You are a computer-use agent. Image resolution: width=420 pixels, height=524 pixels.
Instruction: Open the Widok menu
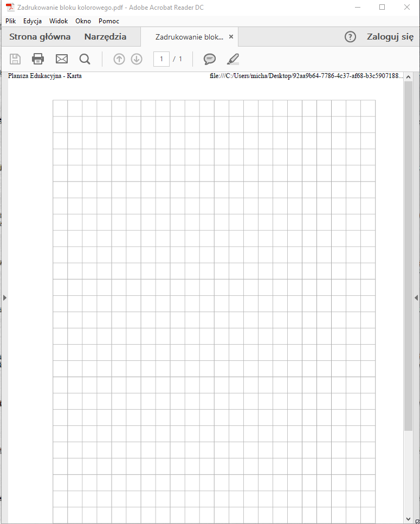(59, 21)
